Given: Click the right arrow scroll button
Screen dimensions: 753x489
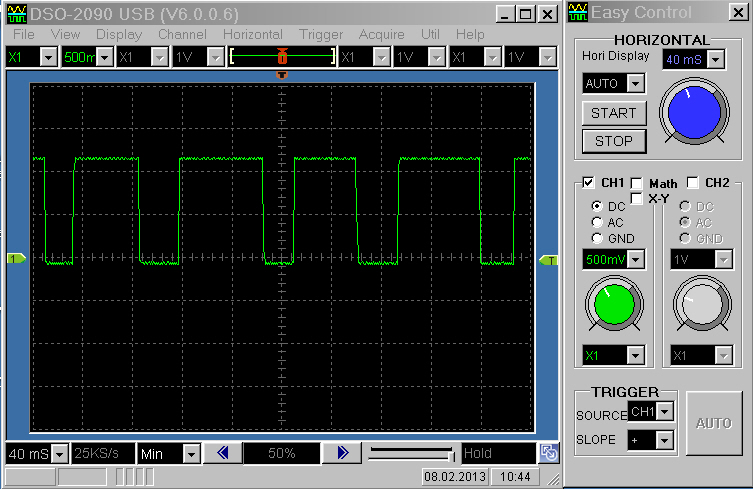Looking at the screenshot, I should (x=342, y=453).
